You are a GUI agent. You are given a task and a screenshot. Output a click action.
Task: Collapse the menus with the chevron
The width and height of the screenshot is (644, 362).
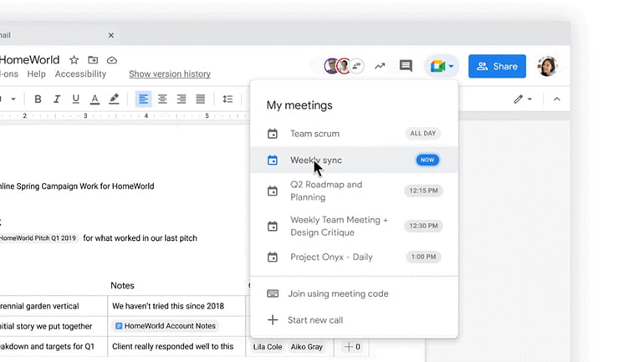click(556, 99)
